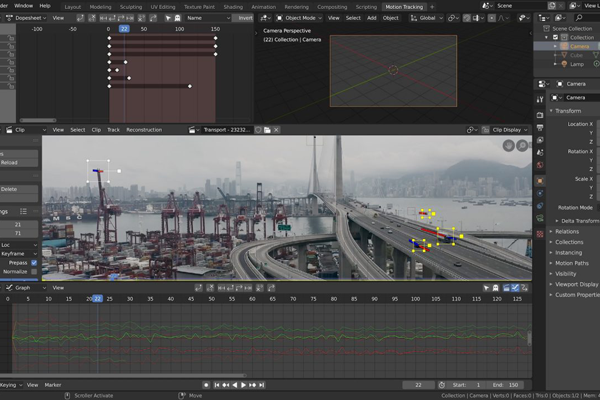Open the Tool properties wrench icon
Image resolution: width=600 pixels, height=400 pixels.
pos(540,100)
